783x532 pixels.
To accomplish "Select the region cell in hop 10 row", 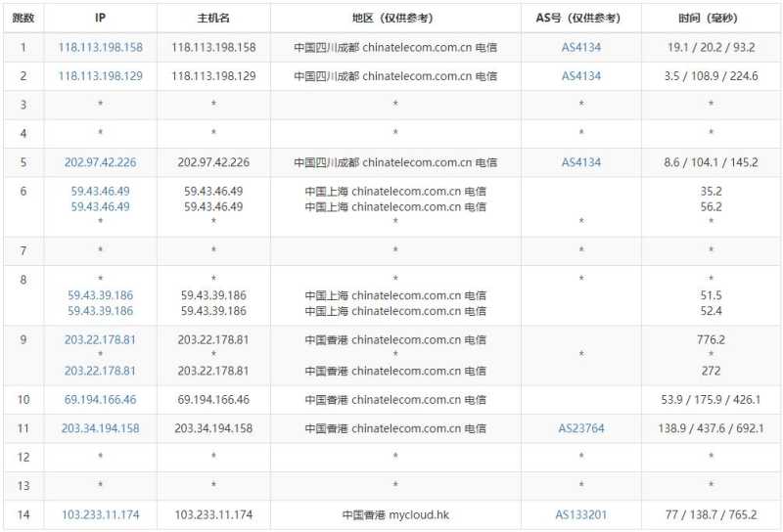I will click(395, 399).
